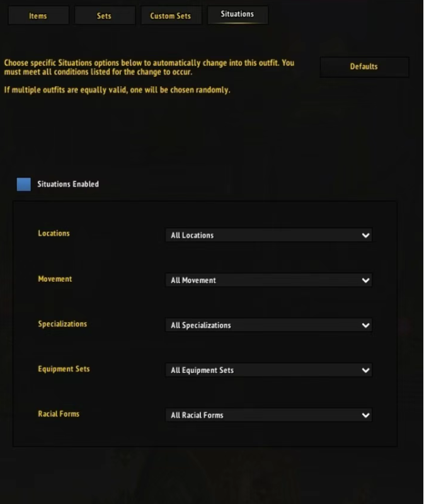Open the Sets tab
424x504 pixels.
104,16
